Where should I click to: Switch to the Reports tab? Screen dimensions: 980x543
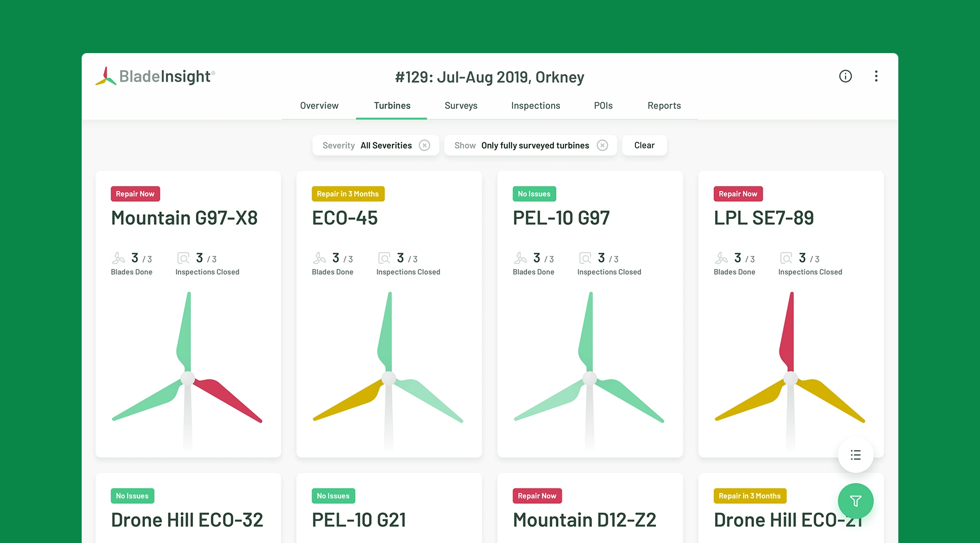(664, 106)
